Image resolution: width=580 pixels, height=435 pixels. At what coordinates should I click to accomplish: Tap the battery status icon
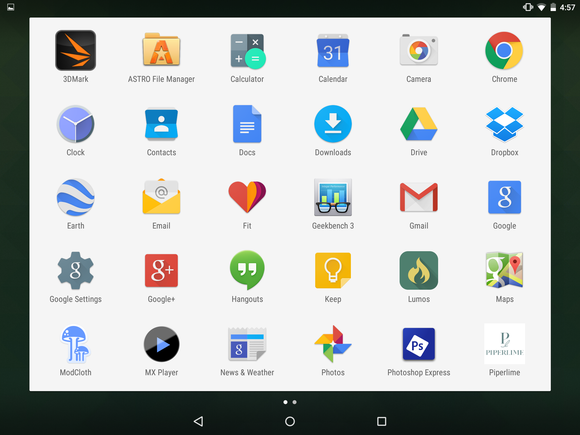point(553,7)
